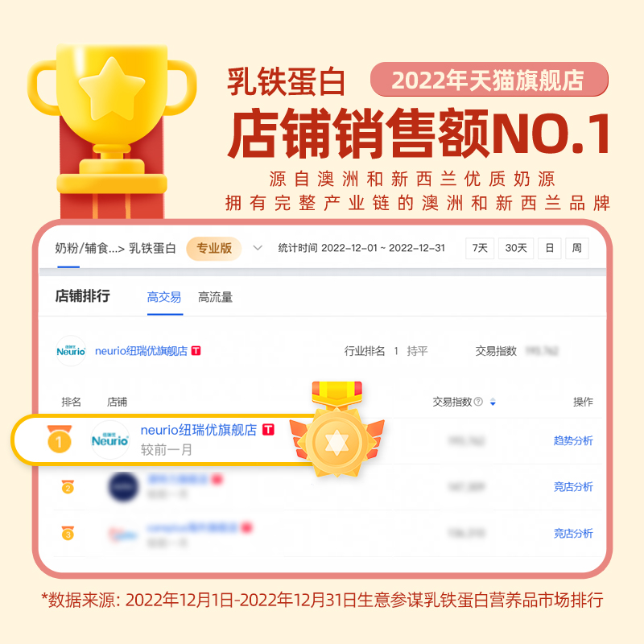Click the Neurio logo in summary row
Image resolution: width=644 pixels, height=644 pixels.
coord(71,351)
